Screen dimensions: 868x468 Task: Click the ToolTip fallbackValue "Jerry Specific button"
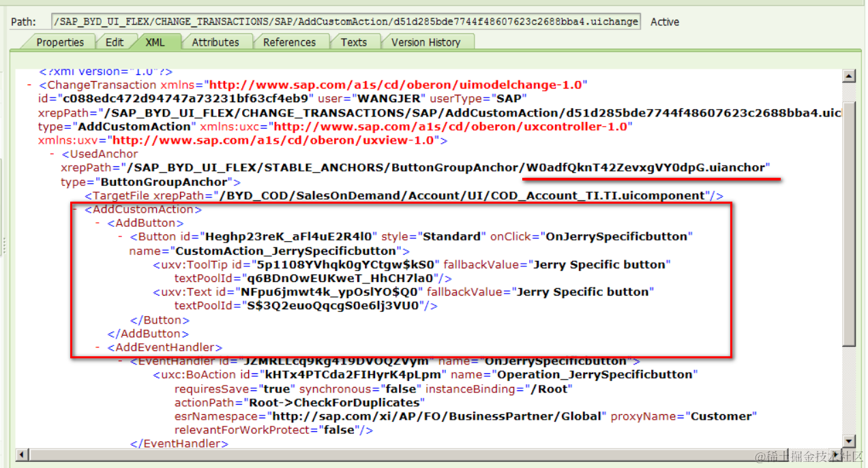click(599, 264)
